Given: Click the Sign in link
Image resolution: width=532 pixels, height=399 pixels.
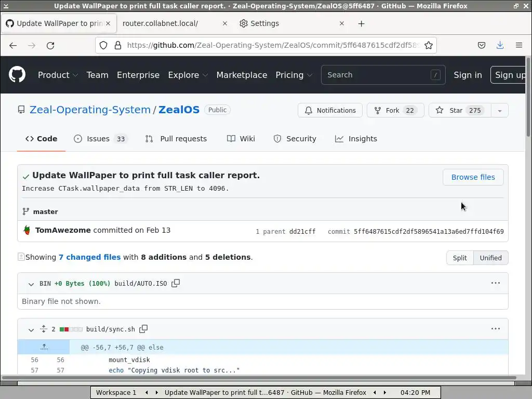Looking at the screenshot, I should pos(468,75).
